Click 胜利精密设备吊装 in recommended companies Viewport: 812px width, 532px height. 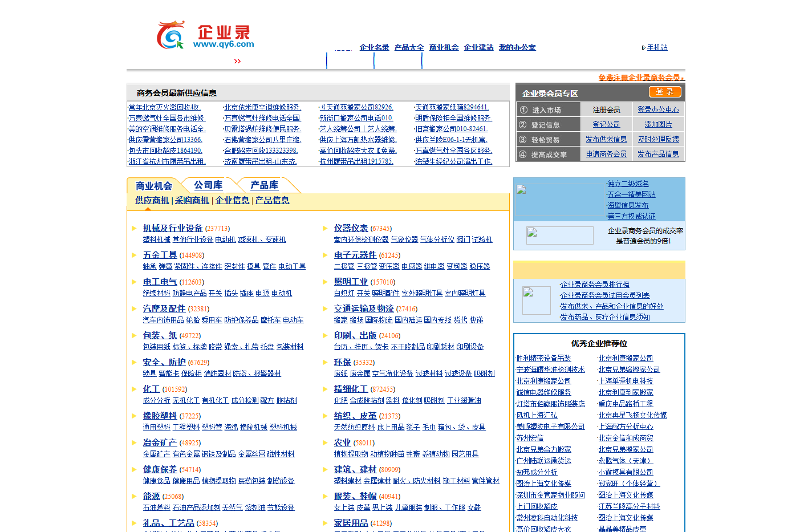coord(544,358)
